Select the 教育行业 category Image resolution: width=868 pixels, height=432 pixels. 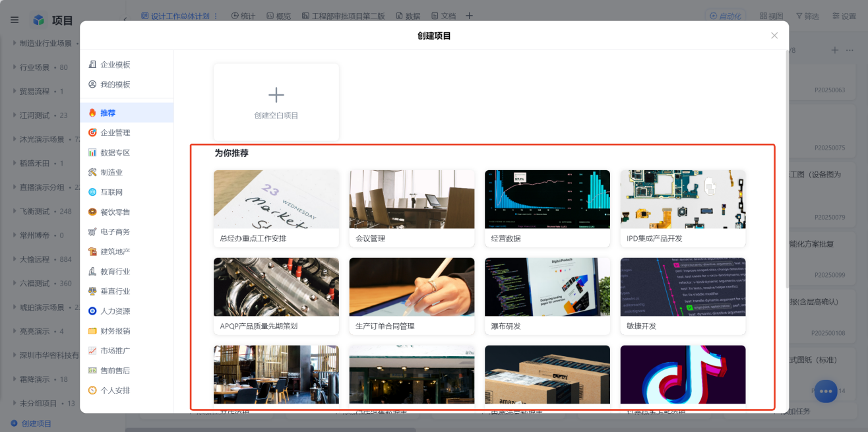coord(127,271)
